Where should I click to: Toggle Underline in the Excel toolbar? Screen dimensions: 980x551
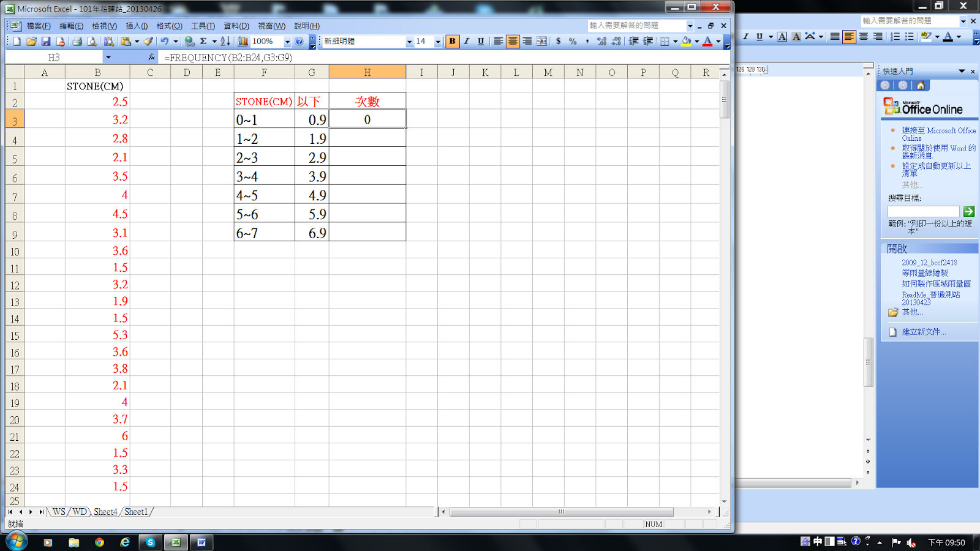(481, 42)
